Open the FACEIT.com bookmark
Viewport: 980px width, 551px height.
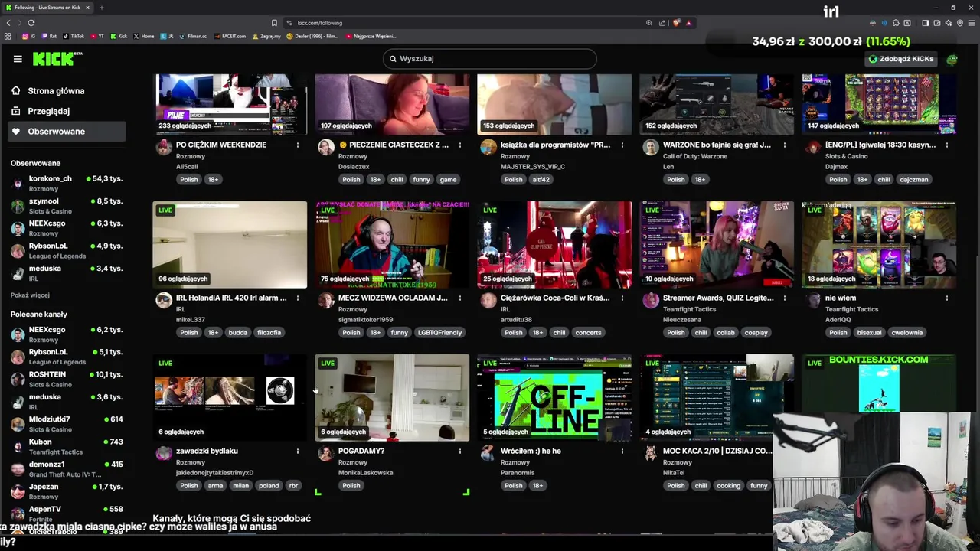[230, 36]
